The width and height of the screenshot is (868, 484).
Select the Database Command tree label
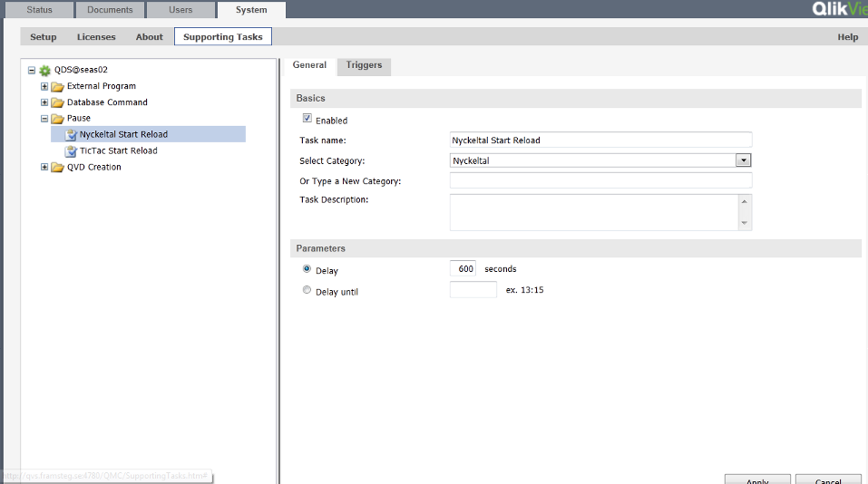[x=107, y=102]
